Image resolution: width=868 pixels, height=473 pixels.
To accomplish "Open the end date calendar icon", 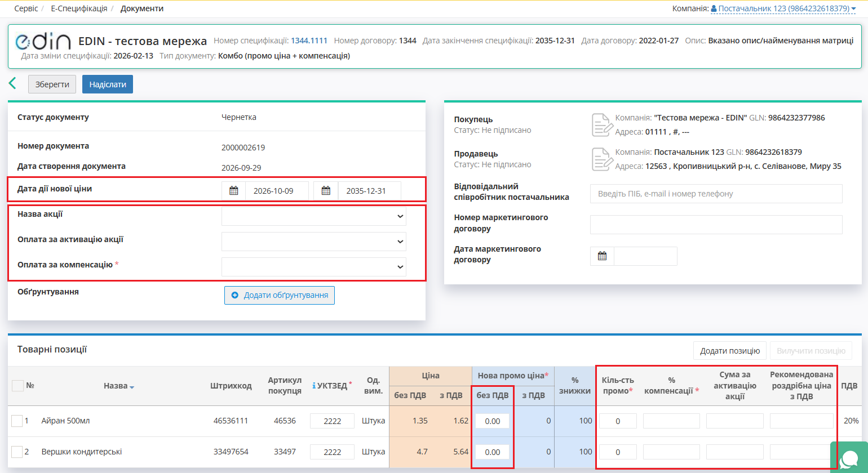I will point(326,191).
